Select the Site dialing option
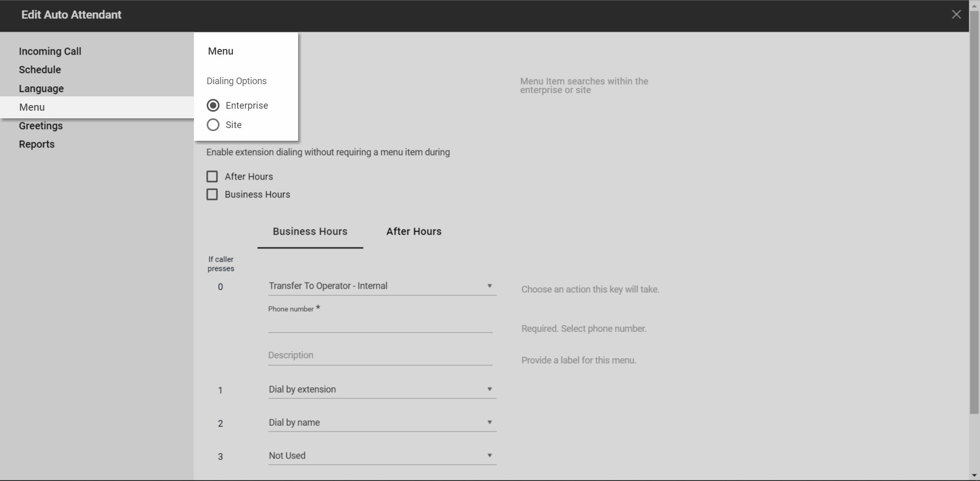The height and width of the screenshot is (481, 980). tap(213, 124)
